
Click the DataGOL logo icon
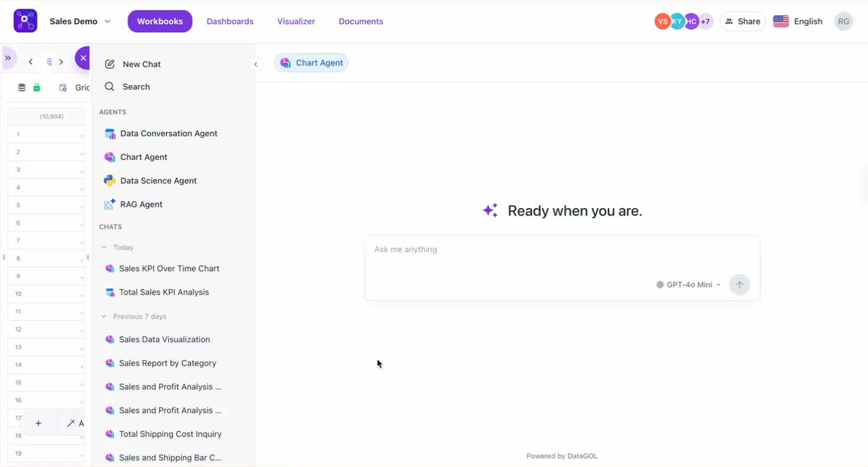[25, 21]
